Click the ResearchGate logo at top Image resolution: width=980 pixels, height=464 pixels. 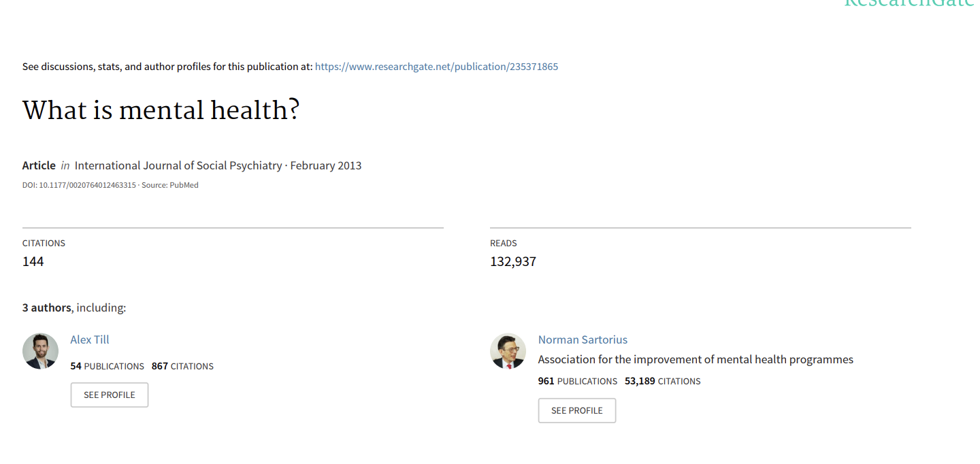[x=909, y=3]
